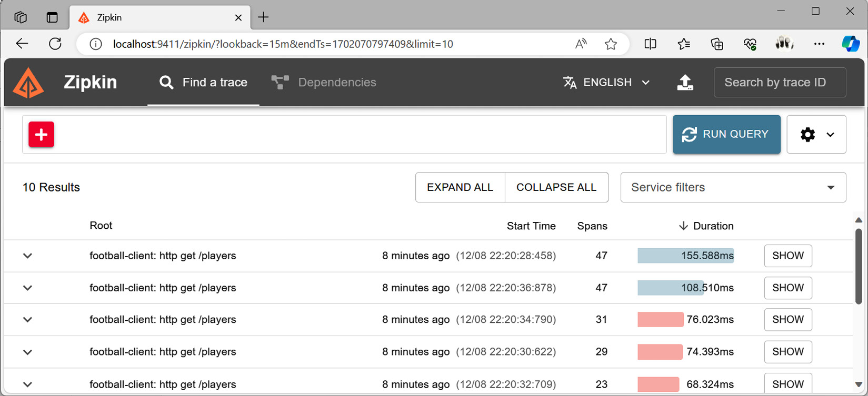
Task: Click the red 76.023ms duration bar
Action: [x=660, y=320]
